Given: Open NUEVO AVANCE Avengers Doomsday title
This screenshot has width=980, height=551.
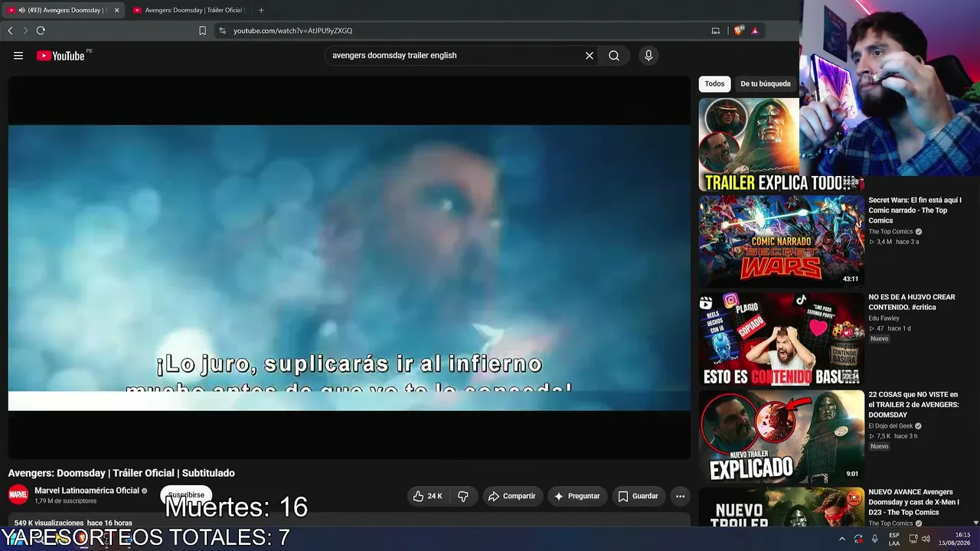Looking at the screenshot, I should tap(913, 502).
